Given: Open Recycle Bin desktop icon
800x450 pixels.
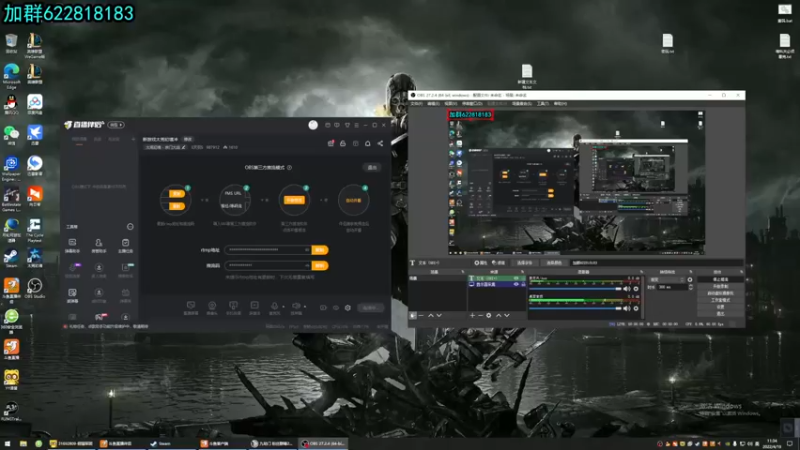Looking at the screenshot, I should pyautogui.click(x=11, y=43).
